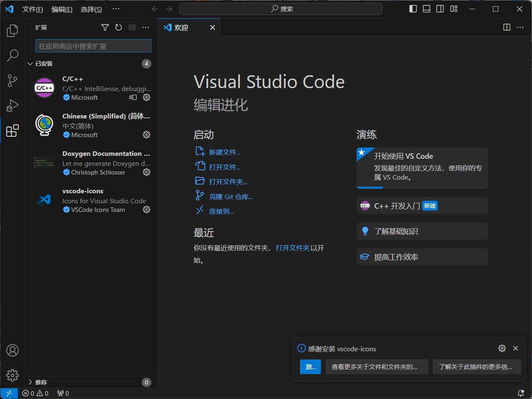
Task: Click 查看更多关于文件和文件夹的... button
Action: [377, 367]
